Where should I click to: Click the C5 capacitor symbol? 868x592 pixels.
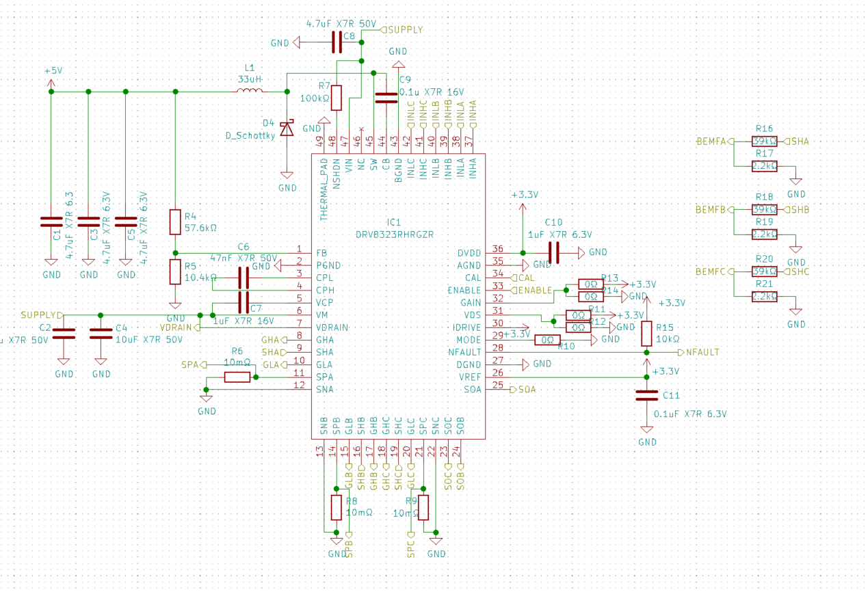click(x=125, y=221)
